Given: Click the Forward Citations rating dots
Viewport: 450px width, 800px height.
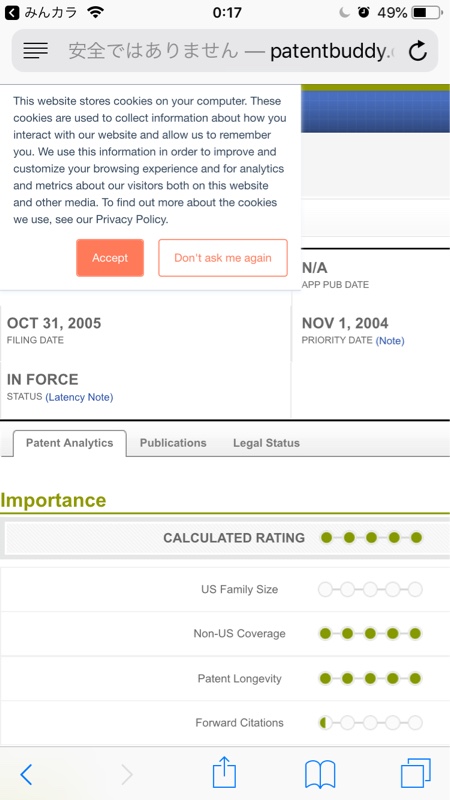Looking at the screenshot, I should (x=370, y=722).
